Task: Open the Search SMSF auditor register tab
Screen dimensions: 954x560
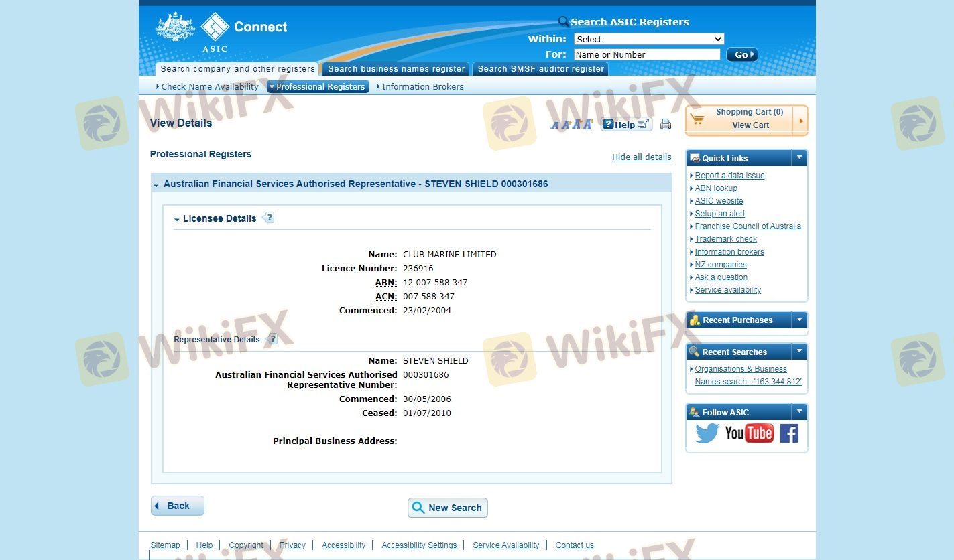Action: coord(540,69)
